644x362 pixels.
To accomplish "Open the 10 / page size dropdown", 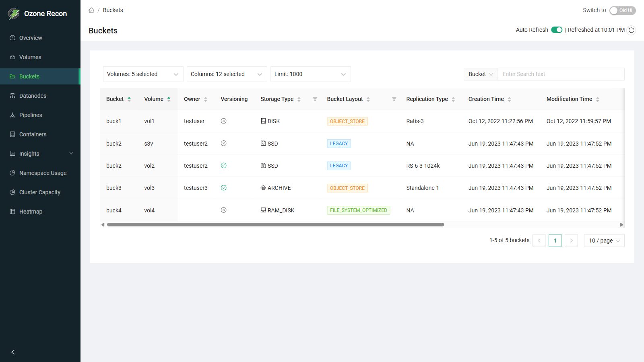I will pyautogui.click(x=604, y=241).
